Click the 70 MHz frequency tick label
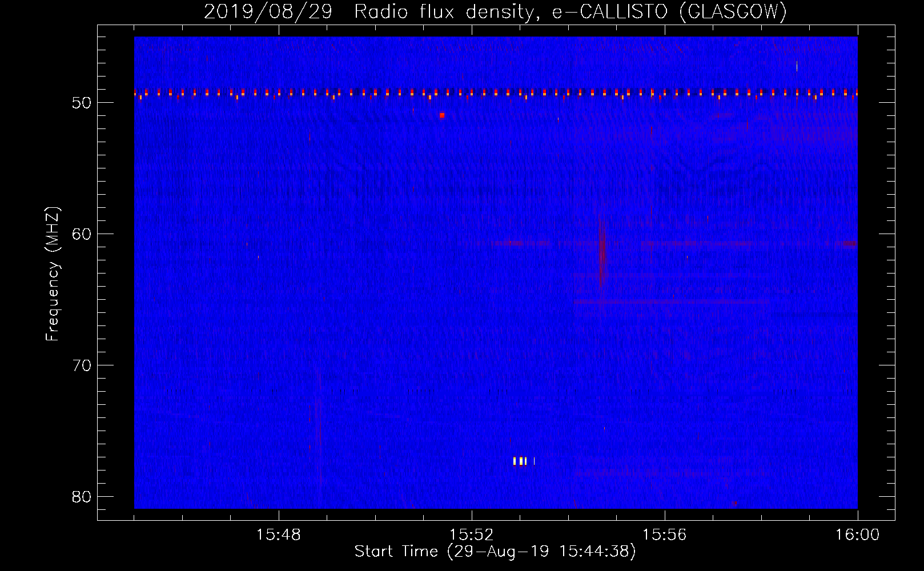 point(82,365)
